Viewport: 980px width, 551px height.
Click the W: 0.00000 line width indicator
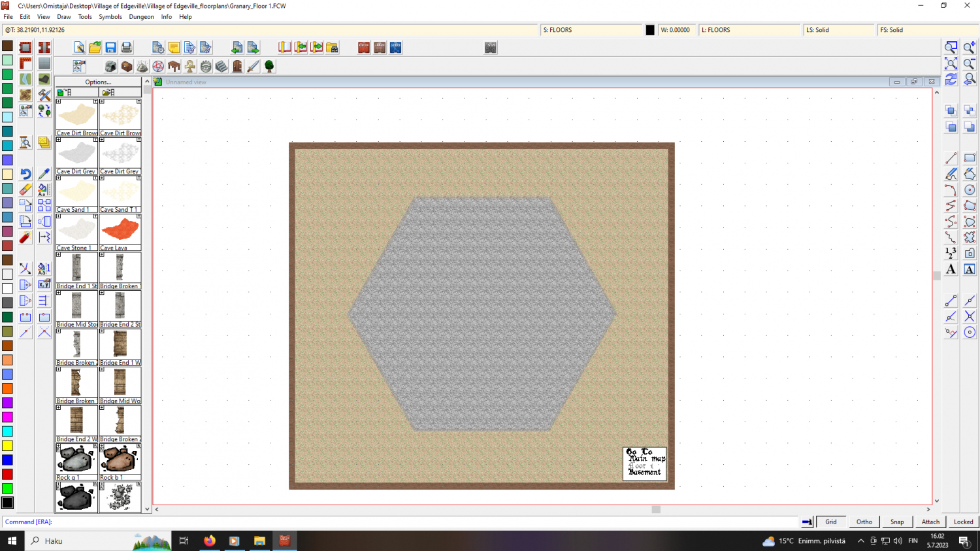coord(677,30)
